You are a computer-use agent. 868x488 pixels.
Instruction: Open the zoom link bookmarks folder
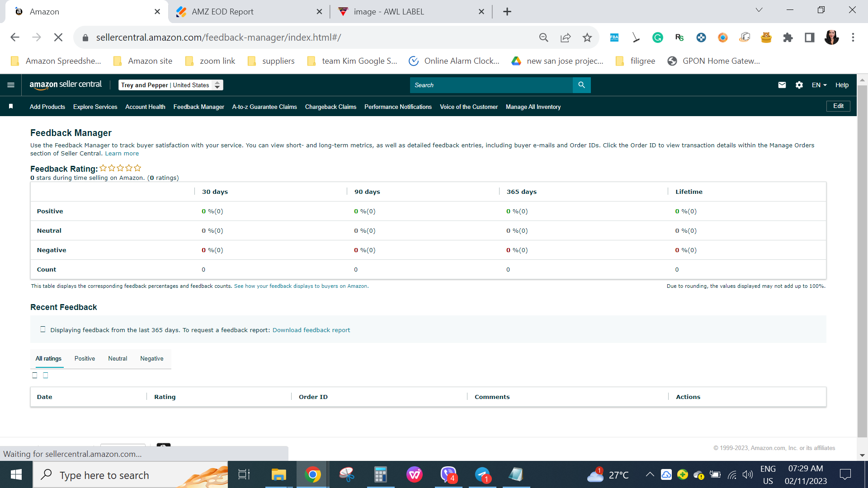point(210,61)
